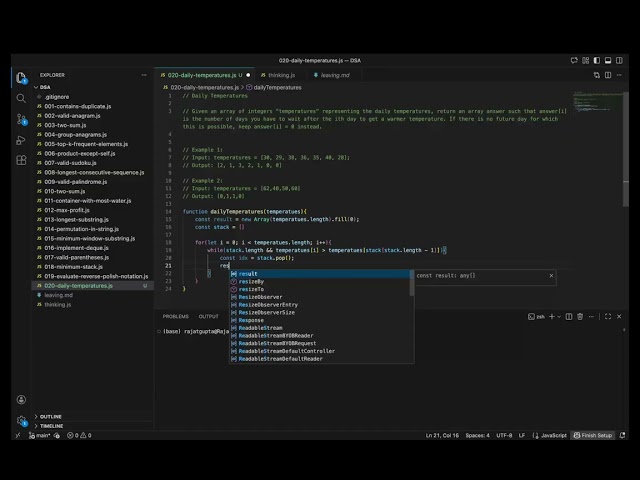This screenshot has height=480, width=640.
Task: Expand the OUTLINE section
Action: click(x=50, y=416)
